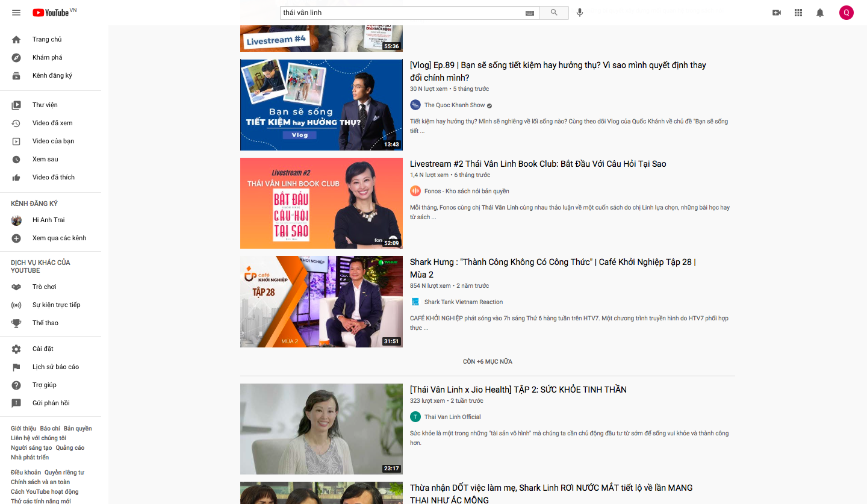Open the hamburger guide menu
The height and width of the screenshot is (504, 867).
click(16, 13)
